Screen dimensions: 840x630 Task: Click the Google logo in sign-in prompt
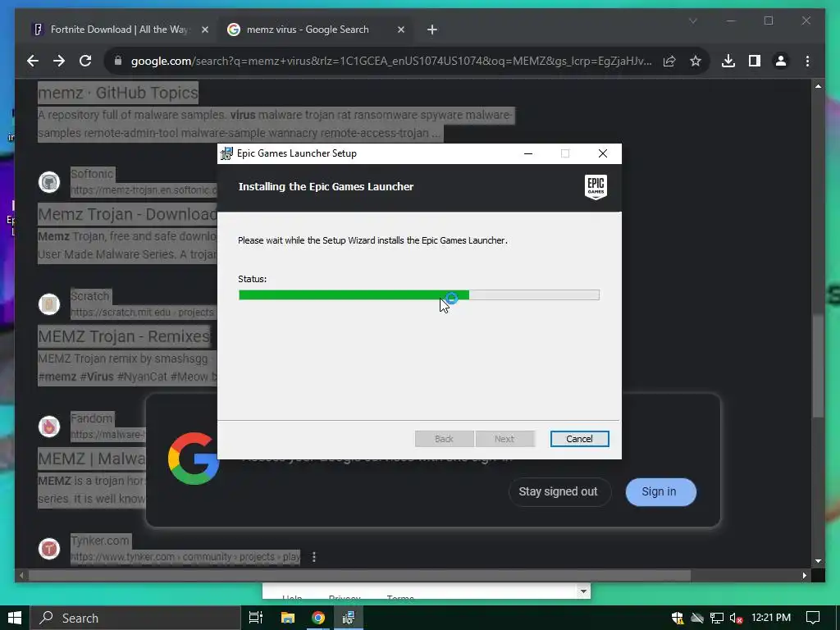[x=194, y=459]
